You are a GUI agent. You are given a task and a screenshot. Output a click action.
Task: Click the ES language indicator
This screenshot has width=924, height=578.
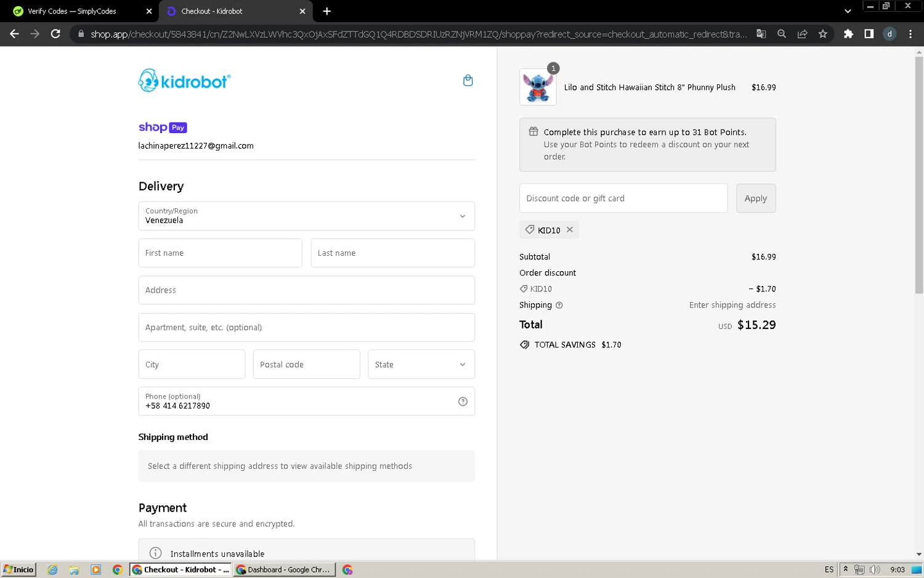point(829,570)
